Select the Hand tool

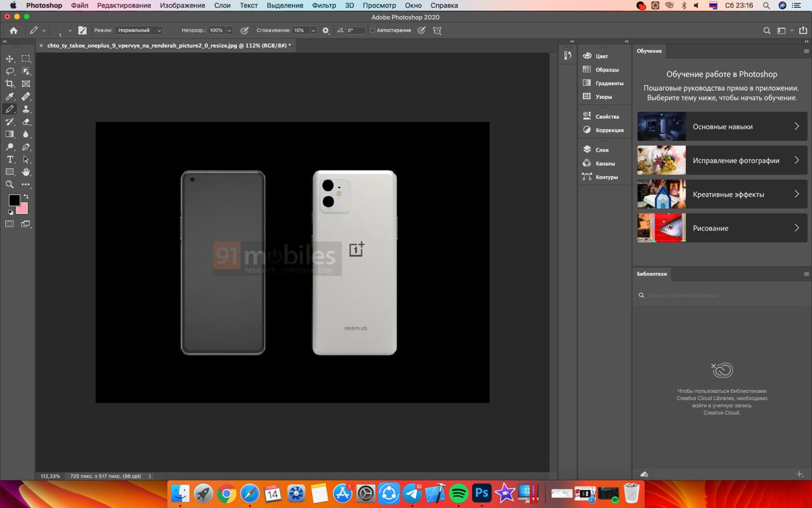pyautogui.click(x=26, y=171)
